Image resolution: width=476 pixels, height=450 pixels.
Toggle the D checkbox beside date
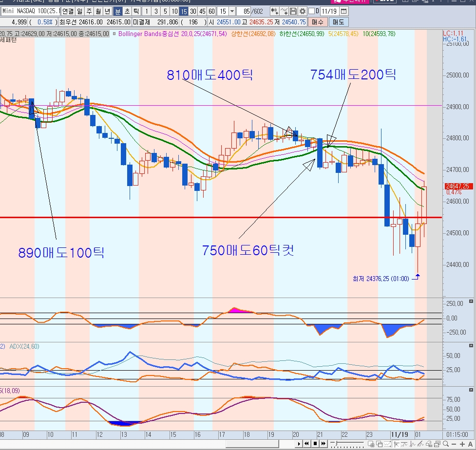tap(312, 12)
